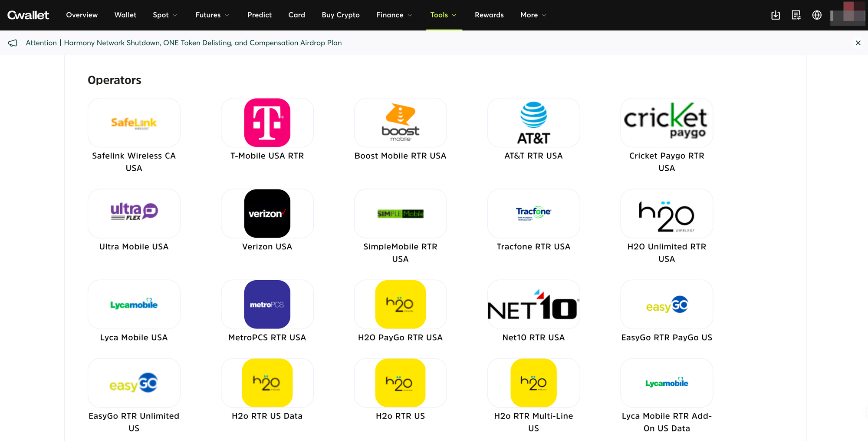This screenshot has width=868, height=441.
Task: Go to the Rewards menu item
Action: [489, 15]
